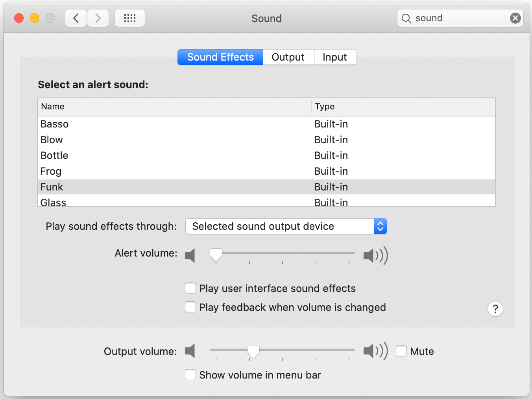Click the Output volume slider handle
The image size is (532, 399).
tap(253, 351)
